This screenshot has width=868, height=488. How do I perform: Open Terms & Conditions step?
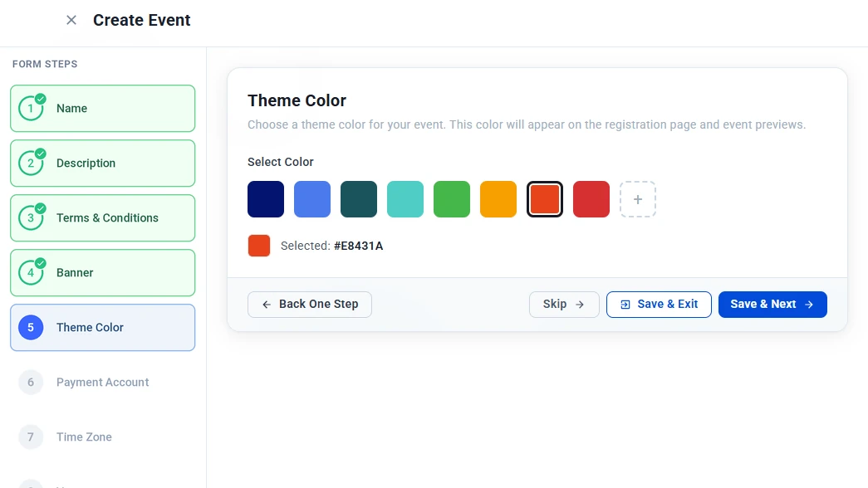102,218
